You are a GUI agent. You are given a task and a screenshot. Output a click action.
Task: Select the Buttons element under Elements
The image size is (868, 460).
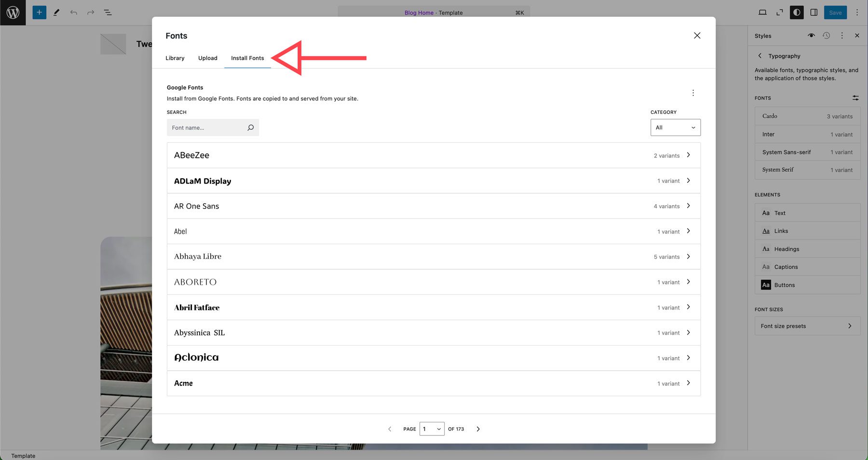(807, 285)
